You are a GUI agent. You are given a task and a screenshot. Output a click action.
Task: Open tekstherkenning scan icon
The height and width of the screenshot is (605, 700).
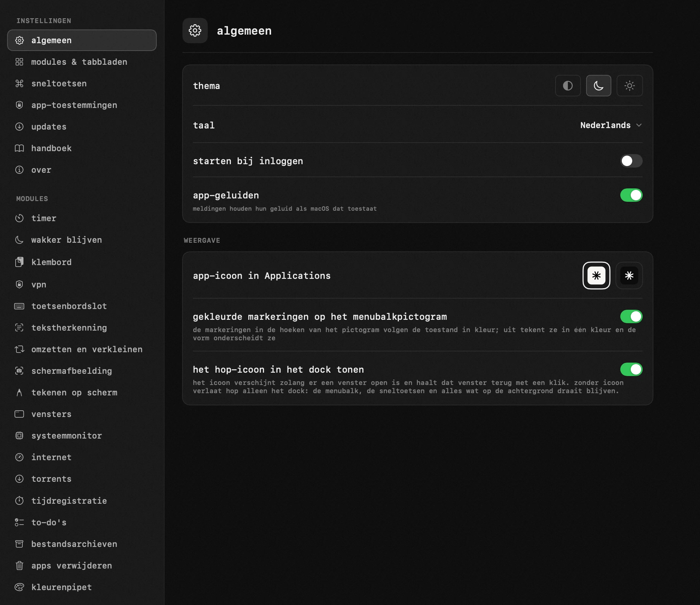19,328
